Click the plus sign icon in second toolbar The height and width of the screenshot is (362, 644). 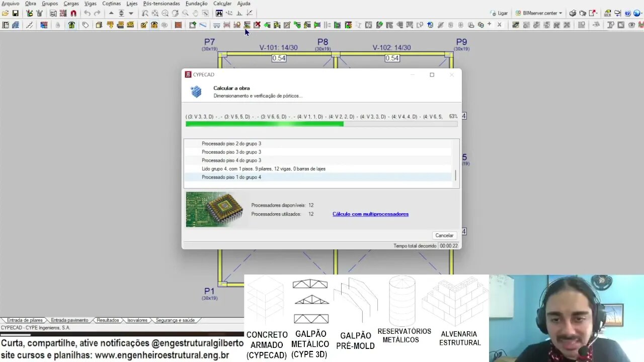pos(489,25)
